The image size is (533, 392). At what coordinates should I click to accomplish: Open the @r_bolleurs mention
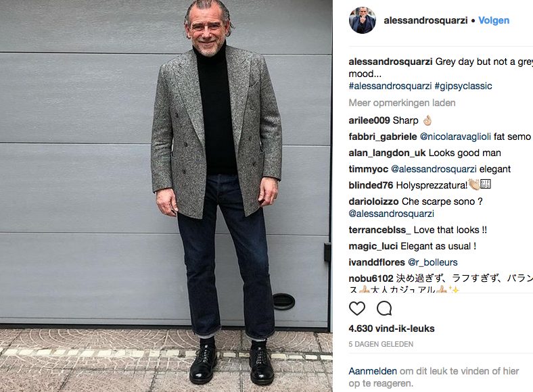click(x=433, y=262)
